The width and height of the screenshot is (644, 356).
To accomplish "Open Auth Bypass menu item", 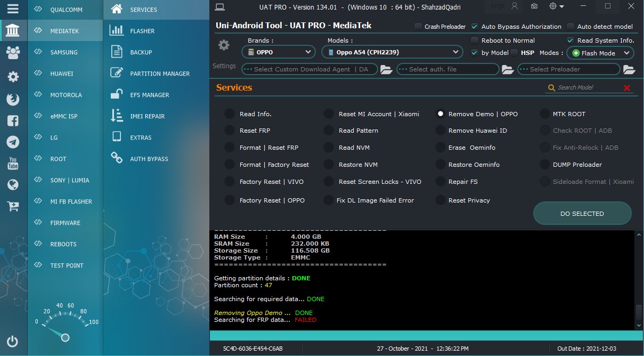I will (x=156, y=159).
